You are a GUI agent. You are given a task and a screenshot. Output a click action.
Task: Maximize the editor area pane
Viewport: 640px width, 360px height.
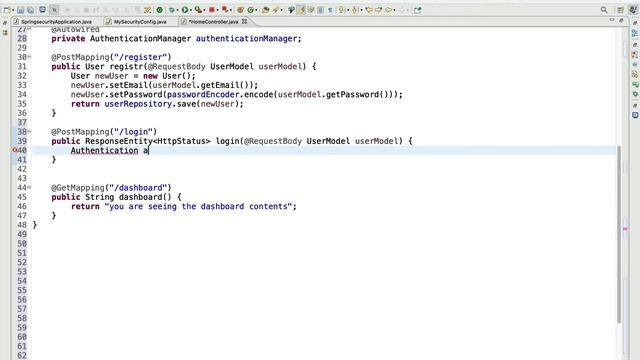coord(621,20)
